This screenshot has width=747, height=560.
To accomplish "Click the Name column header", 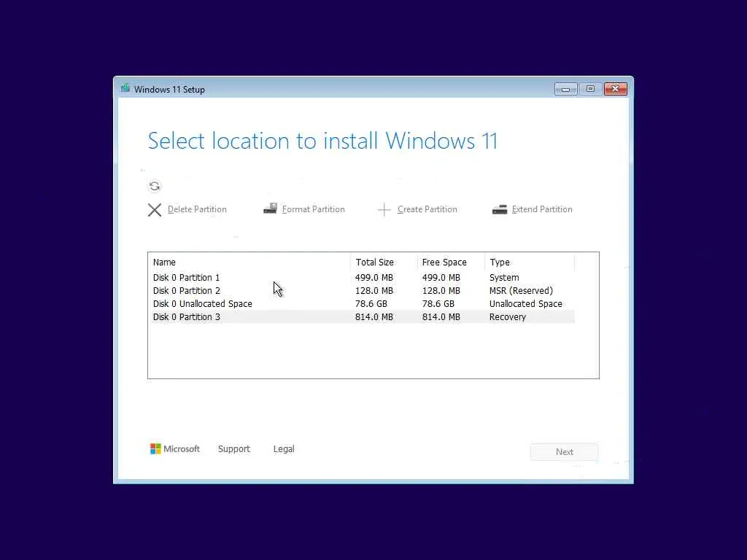I will [x=249, y=262].
